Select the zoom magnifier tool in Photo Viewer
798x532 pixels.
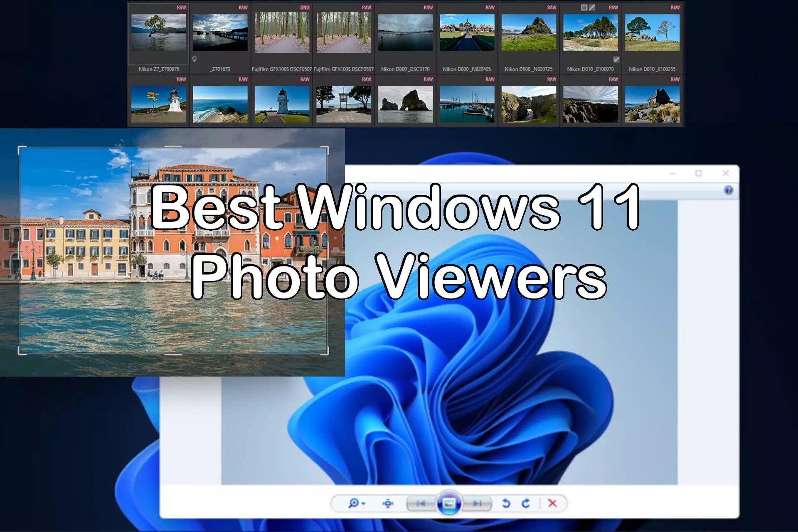tap(354, 503)
